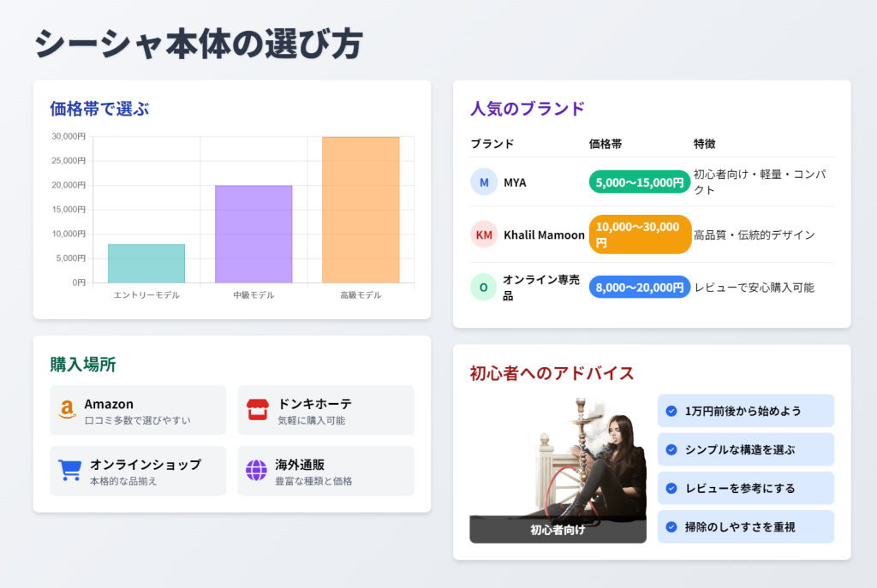Image resolution: width=877 pixels, height=588 pixels.
Task: Click the checkmark icon beside 1万円前後から始めよう
Action: point(671,411)
